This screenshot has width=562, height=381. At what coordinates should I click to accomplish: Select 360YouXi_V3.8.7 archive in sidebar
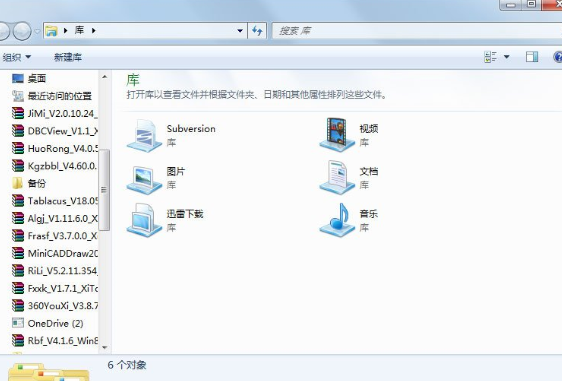pos(54,306)
